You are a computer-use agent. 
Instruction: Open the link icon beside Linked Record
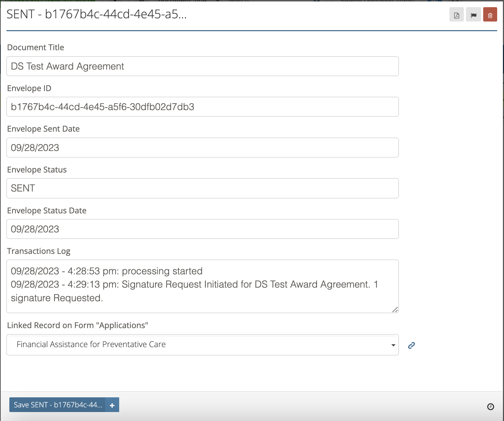coord(411,345)
